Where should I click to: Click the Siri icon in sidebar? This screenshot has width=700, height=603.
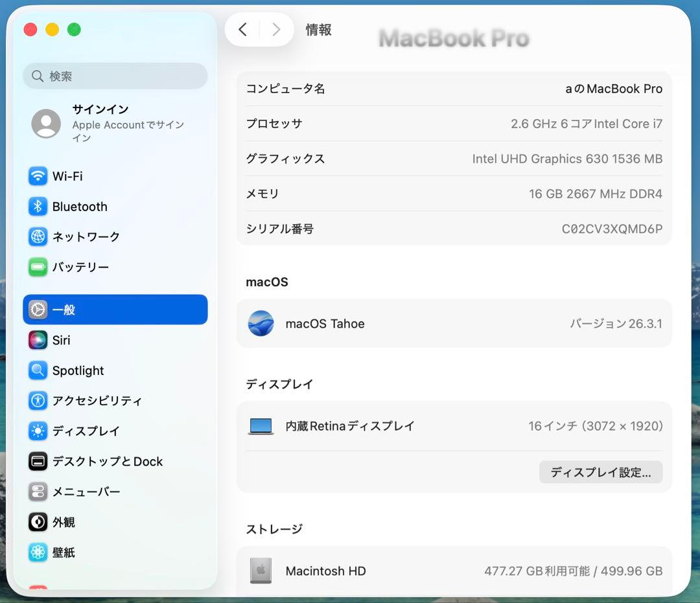point(38,340)
